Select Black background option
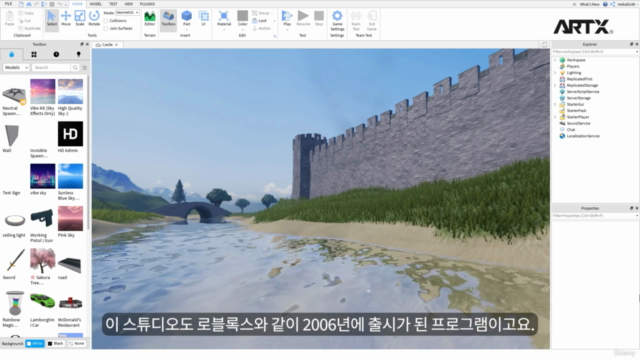Image resolution: width=640 pixels, height=360 pixels. (x=56, y=344)
